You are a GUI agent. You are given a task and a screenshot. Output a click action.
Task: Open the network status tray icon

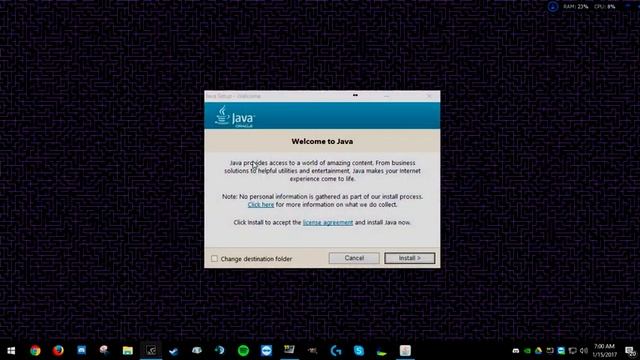(x=572, y=351)
